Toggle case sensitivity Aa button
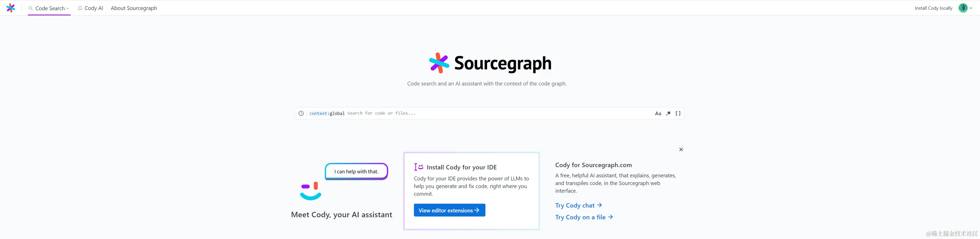The width and height of the screenshot is (980, 239). (x=658, y=114)
